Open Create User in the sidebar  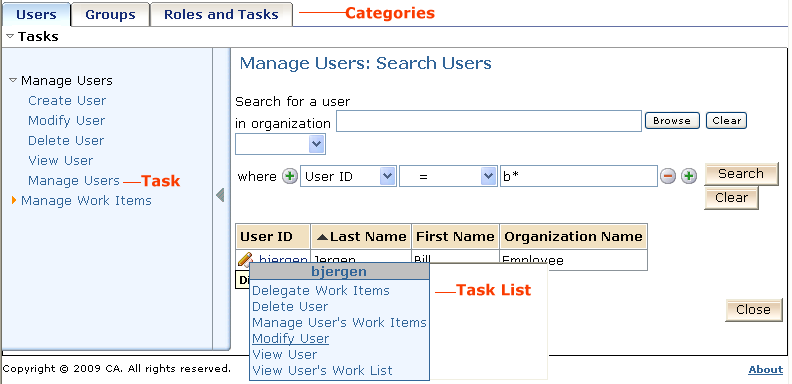[x=67, y=101]
